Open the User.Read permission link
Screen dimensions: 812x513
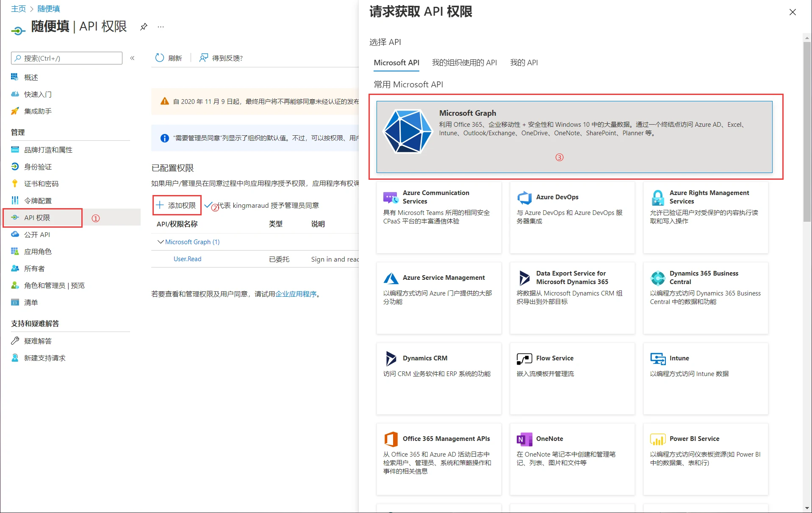[x=187, y=259]
